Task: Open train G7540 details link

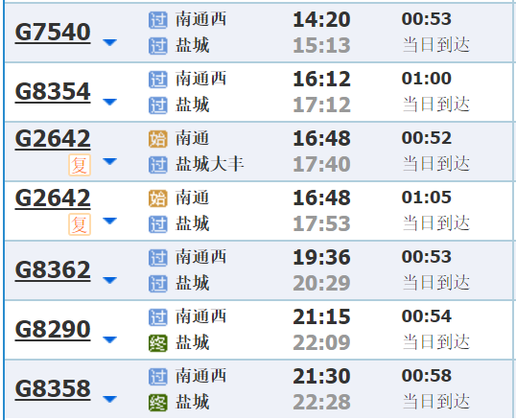Action: (53, 33)
